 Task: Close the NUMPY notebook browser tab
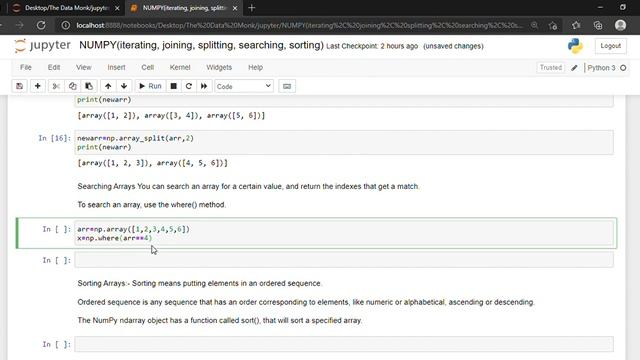click(x=235, y=8)
